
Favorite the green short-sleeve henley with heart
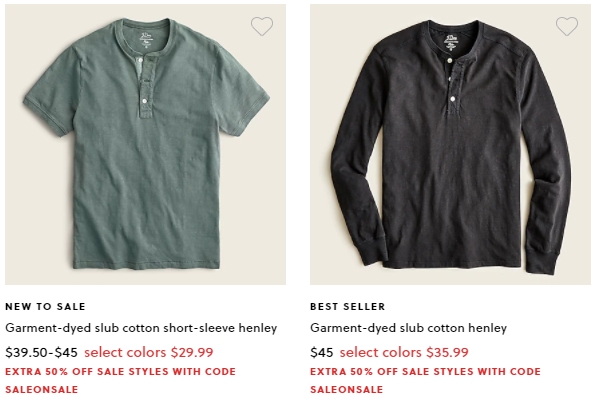point(262,26)
